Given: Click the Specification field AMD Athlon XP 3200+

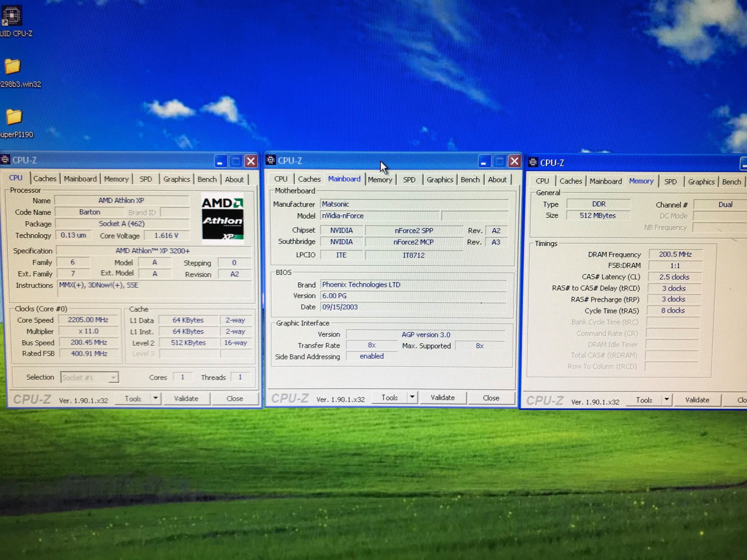Looking at the screenshot, I should [x=154, y=251].
